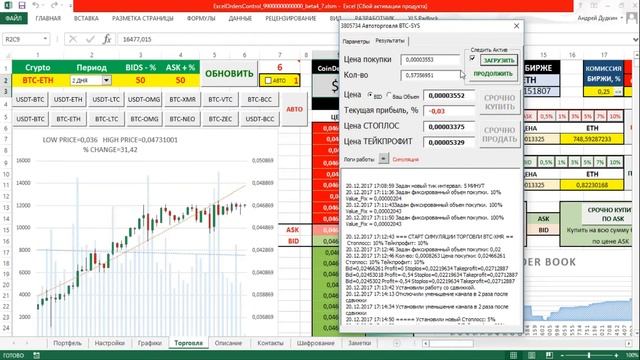Image resolution: width=640 pixels, height=360 pixels.
Task: Click the macro record icon in status bar
Action: tap(36, 356)
